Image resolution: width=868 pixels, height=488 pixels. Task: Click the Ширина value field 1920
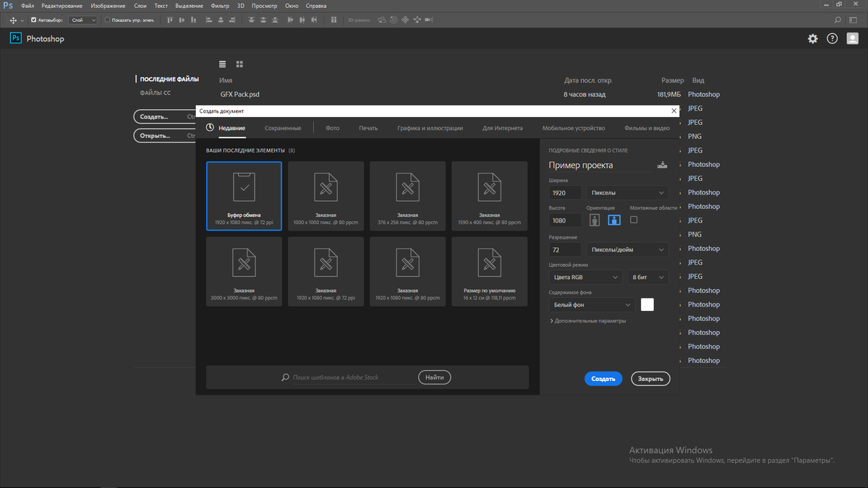(566, 193)
